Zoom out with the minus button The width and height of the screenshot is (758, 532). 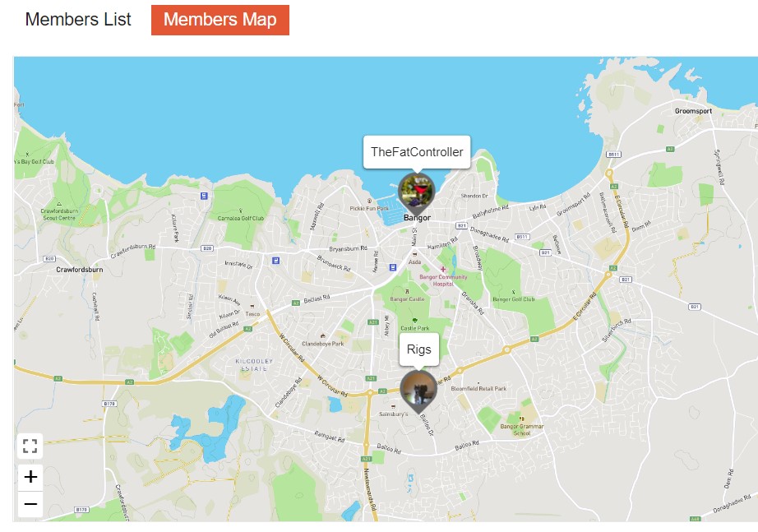[x=30, y=503]
